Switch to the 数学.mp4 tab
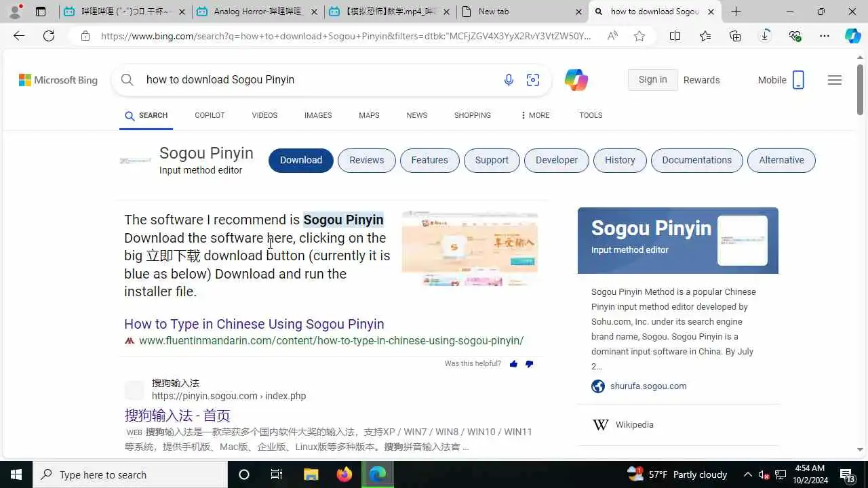868x488 pixels. (x=390, y=12)
